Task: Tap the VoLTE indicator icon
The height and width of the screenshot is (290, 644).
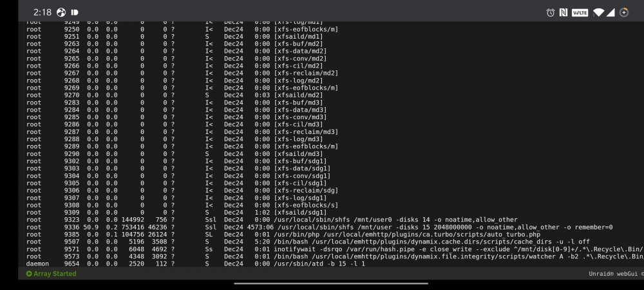Action: coord(580,13)
